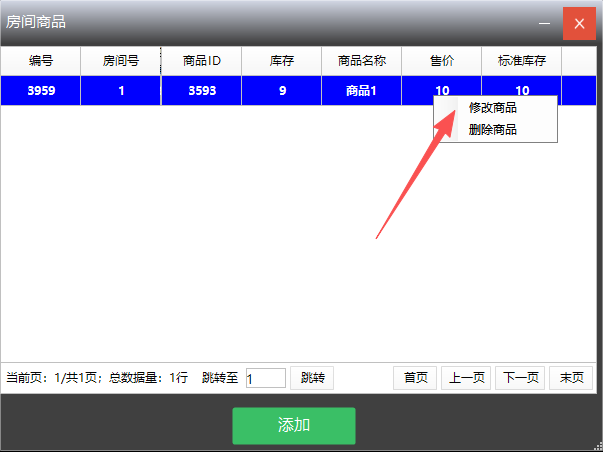The image size is (603, 452).
Task: Click the 编号 column header
Action: point(41,61)
